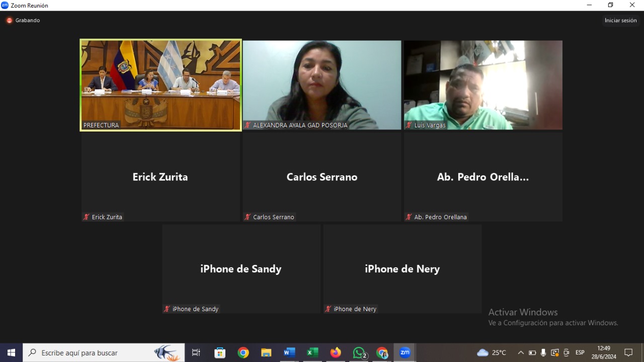Open the Windows notification center

[628, 353]
